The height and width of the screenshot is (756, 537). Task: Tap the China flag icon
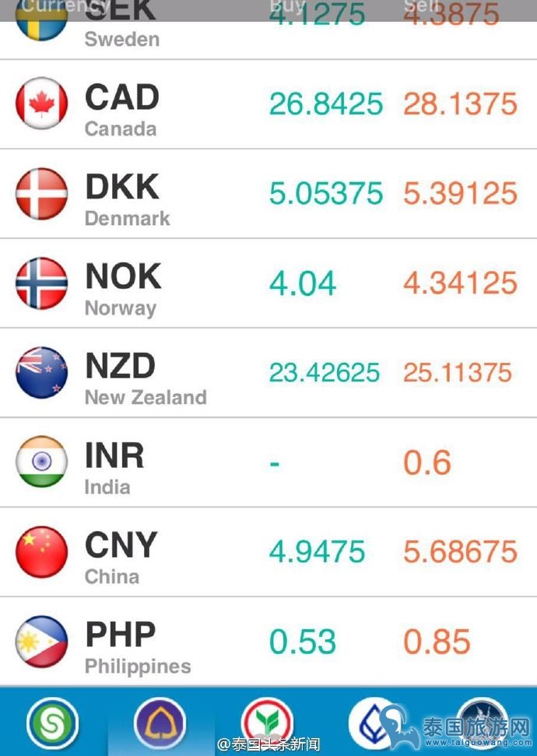click(x=41, y=551)
